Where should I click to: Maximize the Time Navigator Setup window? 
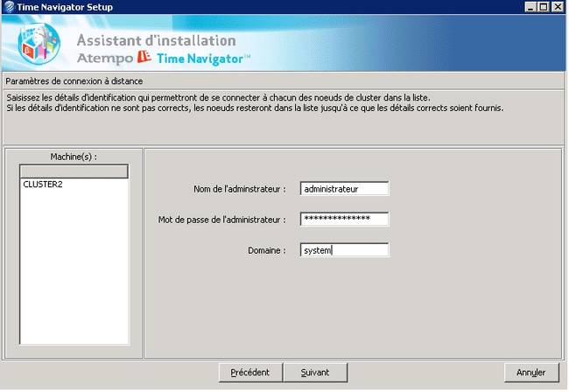(544, 7)
